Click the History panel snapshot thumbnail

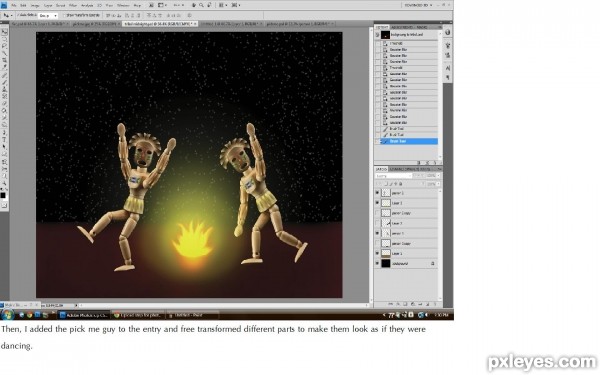pyautogui.click(x=385, y=35)
